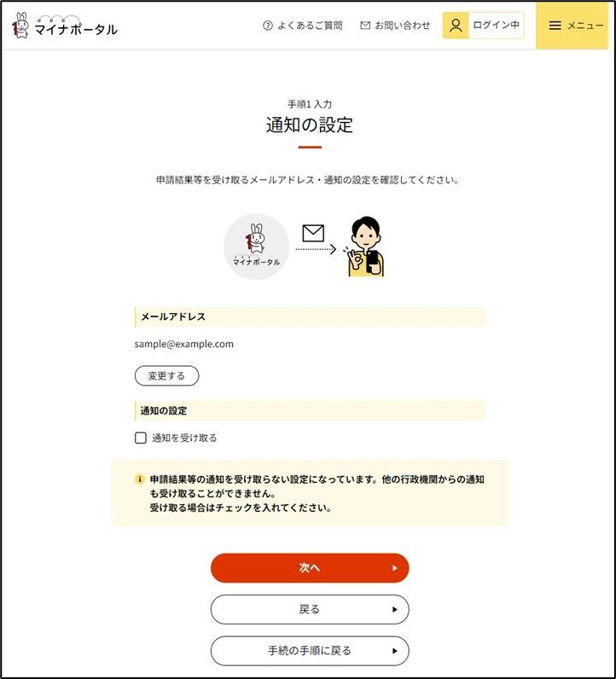Click the user profile icon

tap(456, 26)
